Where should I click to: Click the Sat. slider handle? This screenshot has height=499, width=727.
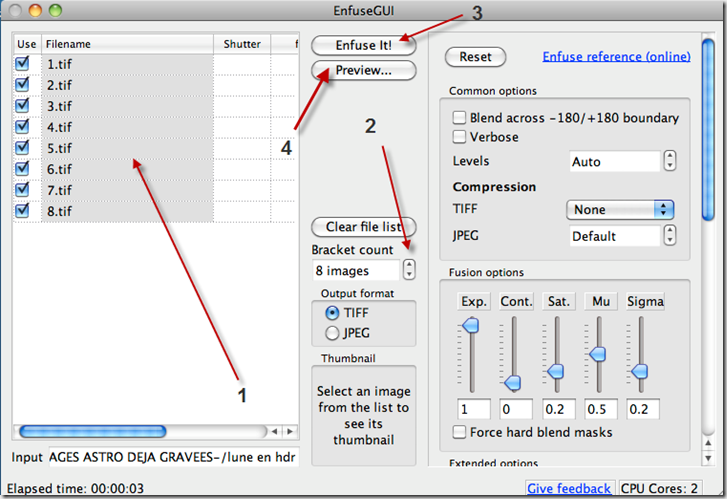point(555,371)
